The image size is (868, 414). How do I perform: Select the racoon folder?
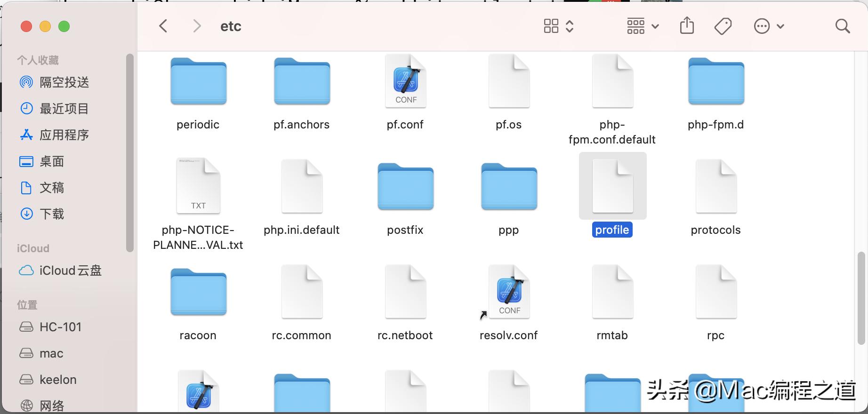pyautogui.click(x=198, y=292)
